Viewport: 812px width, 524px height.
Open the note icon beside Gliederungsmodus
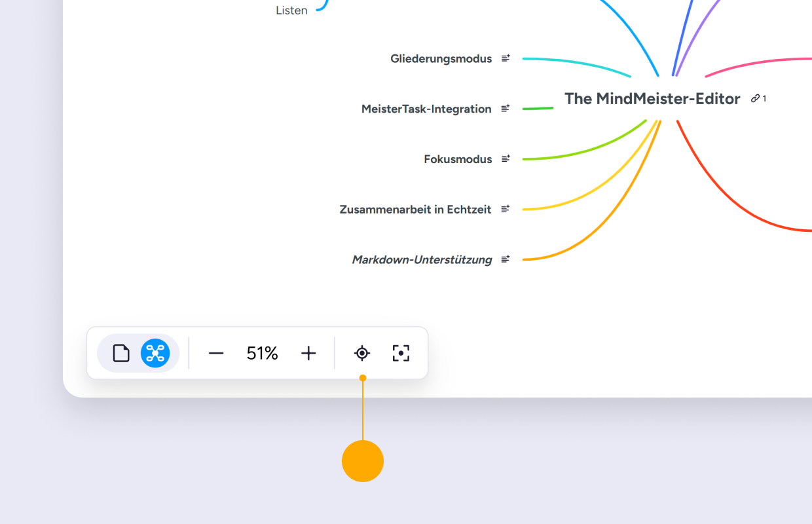tap(506, 58)
